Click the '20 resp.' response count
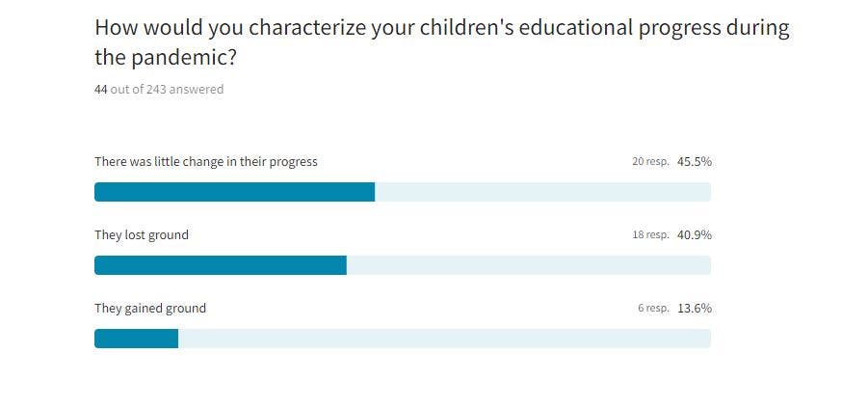Image resolution: width=868 pixels, height=408 pixels. coord(649,162)
